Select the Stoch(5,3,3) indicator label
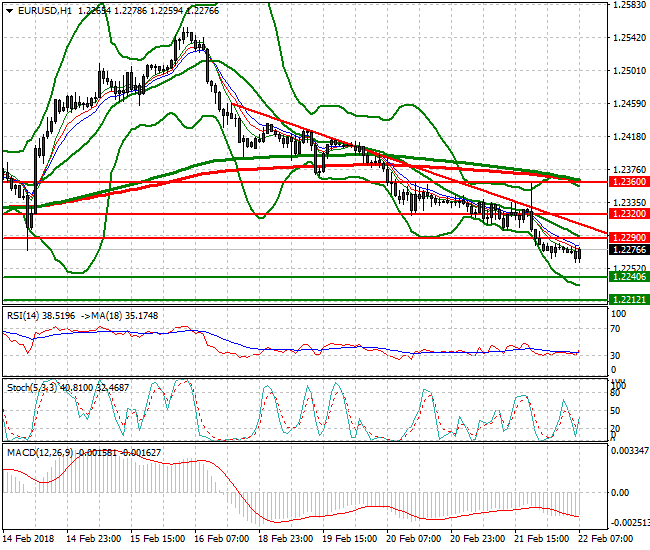The width and height of the screenshot is (650, 550). pos(32,388)
